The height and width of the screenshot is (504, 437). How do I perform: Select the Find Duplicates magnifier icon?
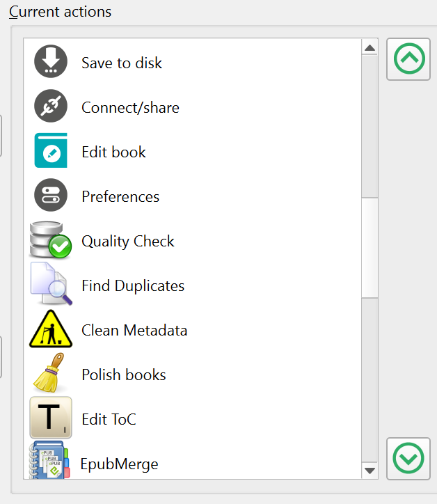[51, 285]
